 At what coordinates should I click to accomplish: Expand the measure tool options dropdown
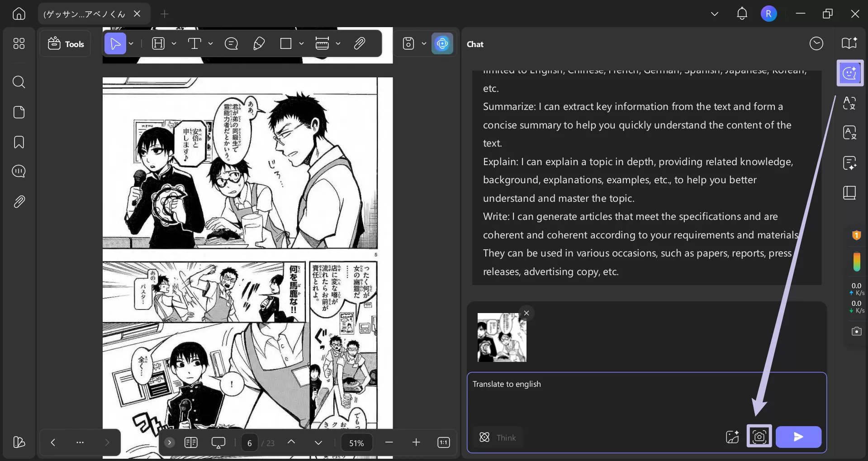point(338,43)
